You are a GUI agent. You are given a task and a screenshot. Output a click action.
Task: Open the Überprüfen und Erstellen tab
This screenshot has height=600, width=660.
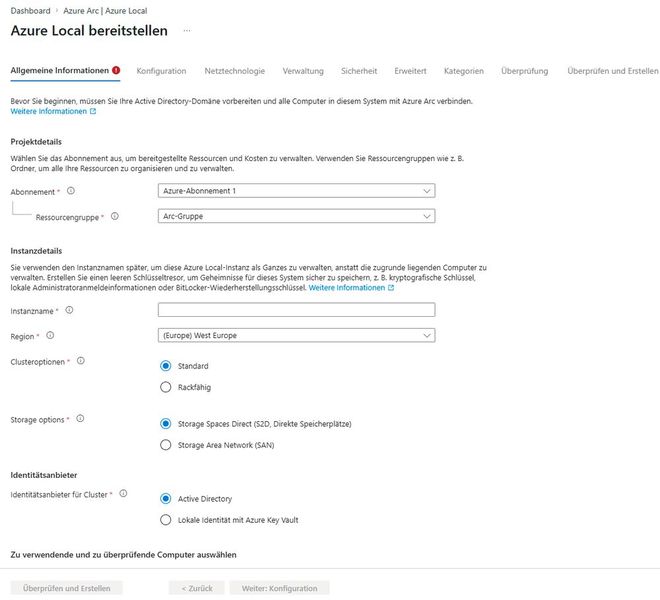(613, 71)
